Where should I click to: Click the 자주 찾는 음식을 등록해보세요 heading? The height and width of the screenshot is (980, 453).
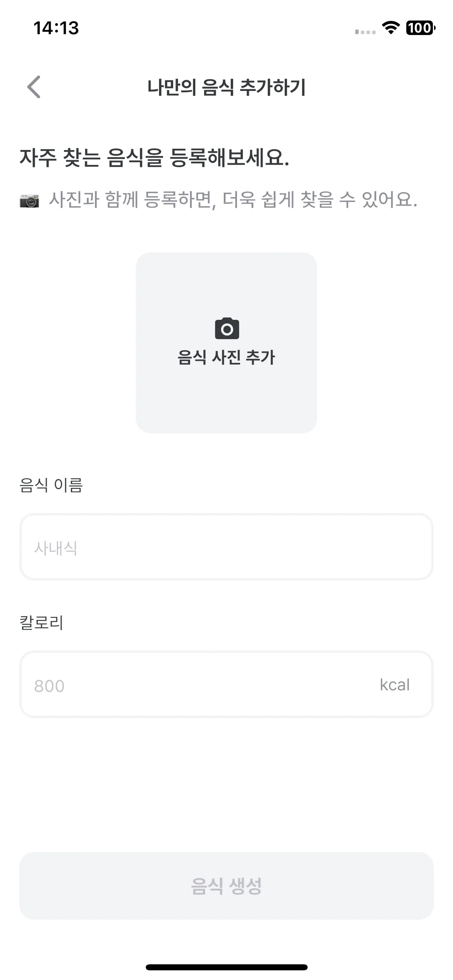154,157
